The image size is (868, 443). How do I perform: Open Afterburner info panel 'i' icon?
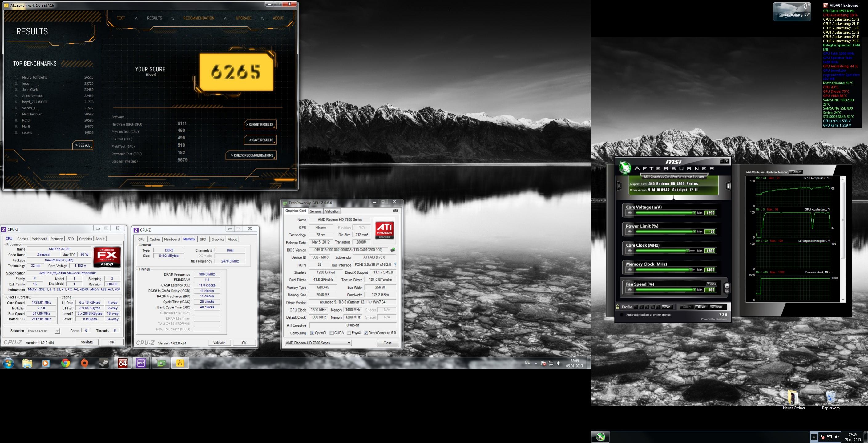click(728, 186)
